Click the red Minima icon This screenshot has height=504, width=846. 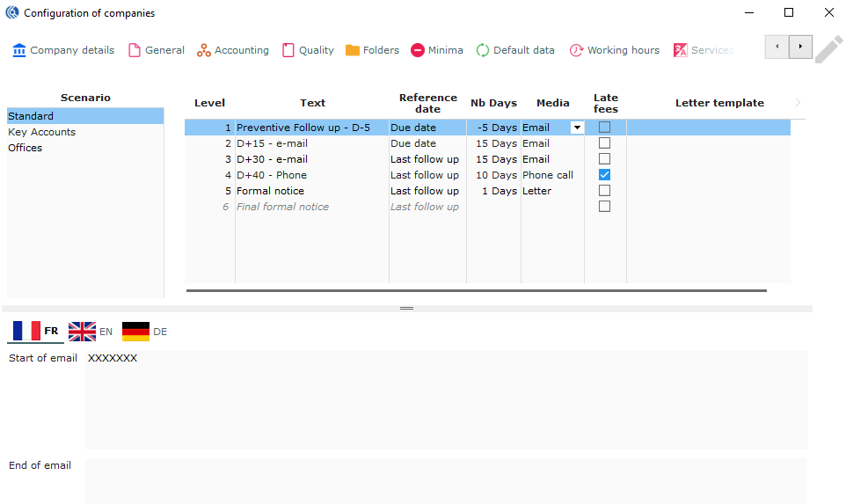pyautogui.click(x=418, y=50)
